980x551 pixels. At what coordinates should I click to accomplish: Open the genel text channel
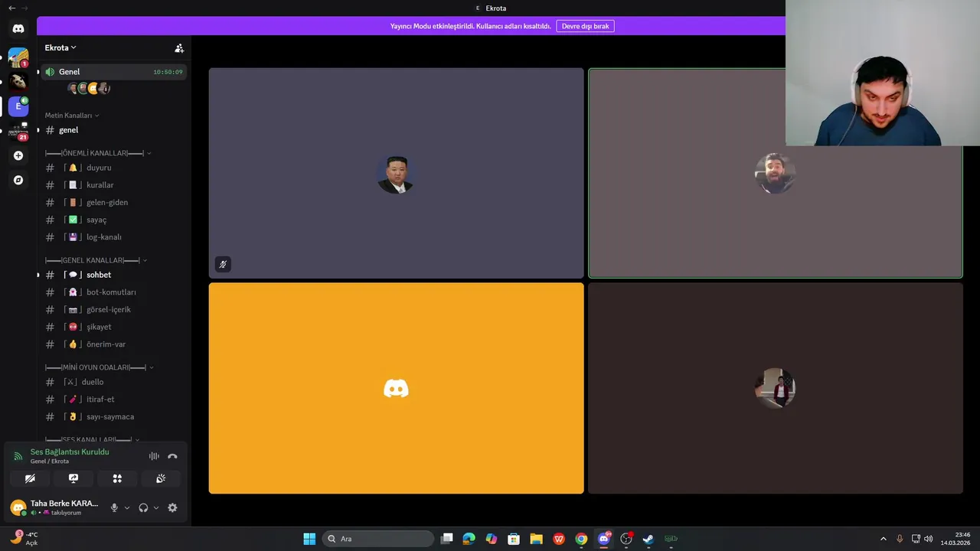(113, 130)
